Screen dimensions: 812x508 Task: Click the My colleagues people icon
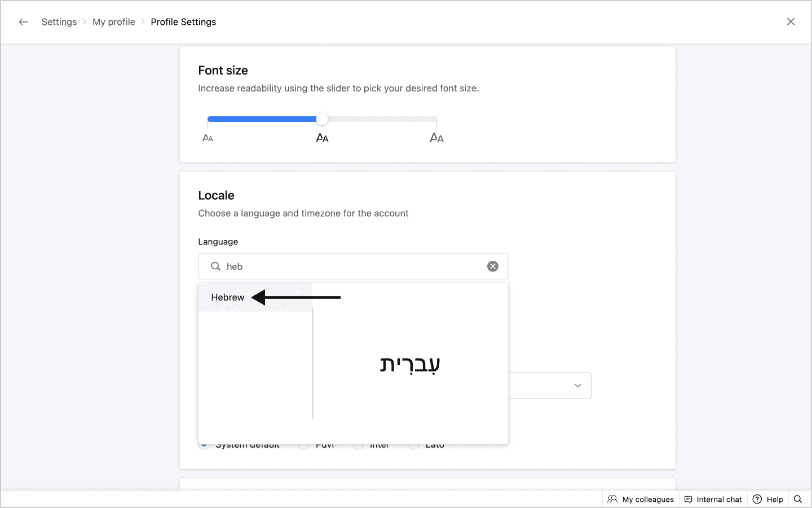(x=612, y=499)
